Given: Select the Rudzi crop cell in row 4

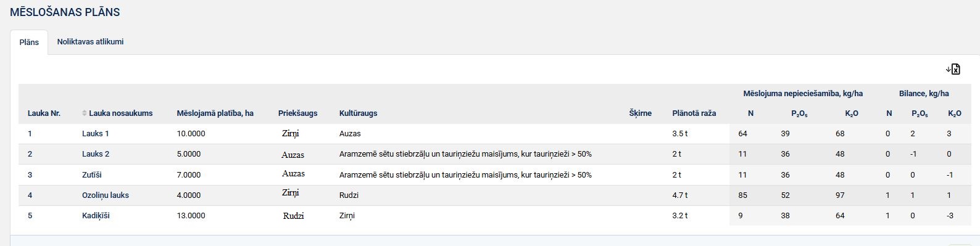Looking at the screenshot, I should [349, 195].
